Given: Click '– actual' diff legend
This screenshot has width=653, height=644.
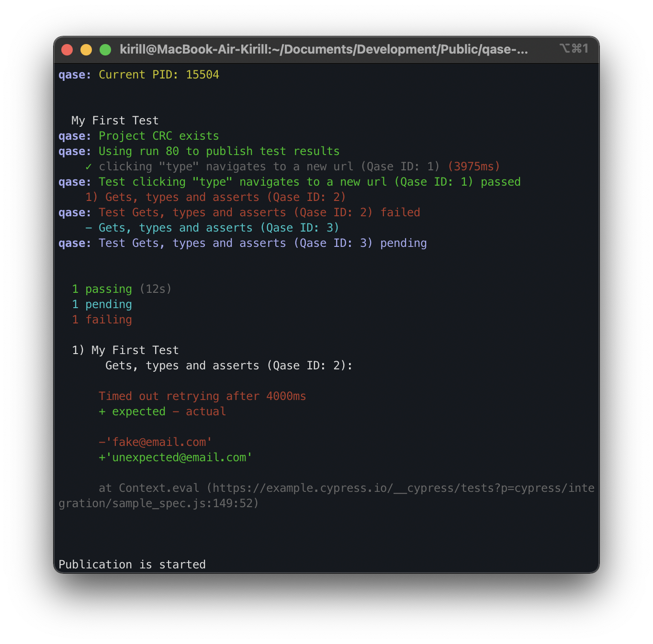Looking at the screenshot, I should click(x=199, y=411).
